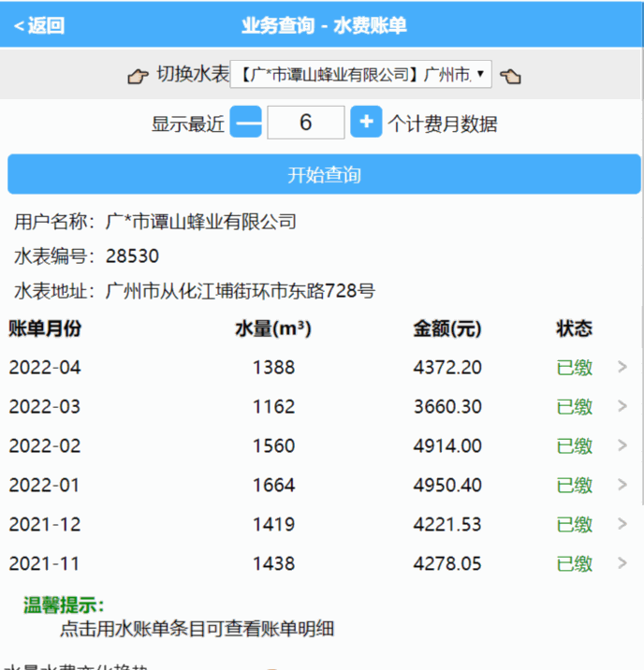The width and height of the screenshot is (644, 670).
Task: Click the 已缴 status for 2022-03
Action: point(575,407)
